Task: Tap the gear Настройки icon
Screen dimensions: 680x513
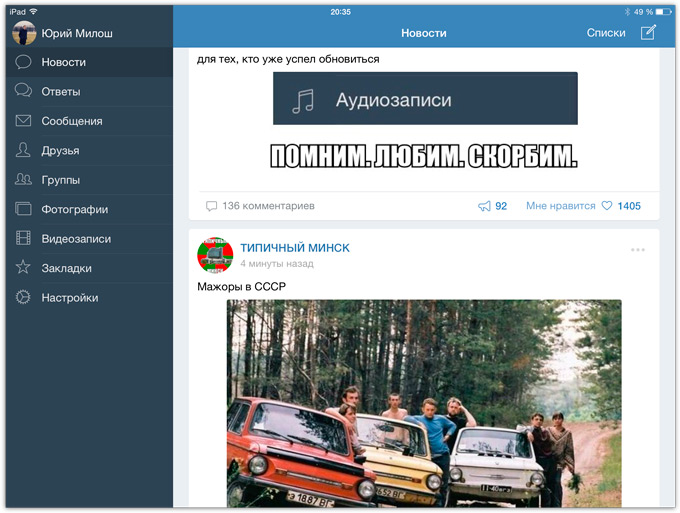Action: pyautogui.click(x=23, y=297)
